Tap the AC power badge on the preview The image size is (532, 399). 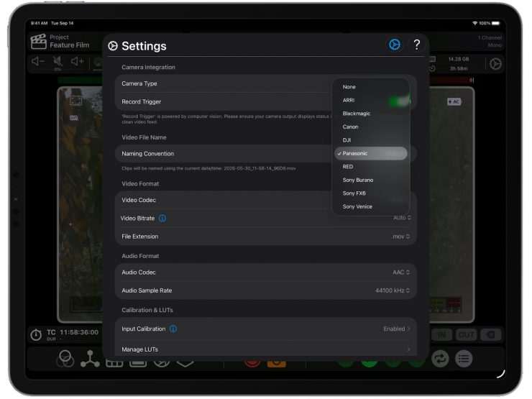pos(454,101)
